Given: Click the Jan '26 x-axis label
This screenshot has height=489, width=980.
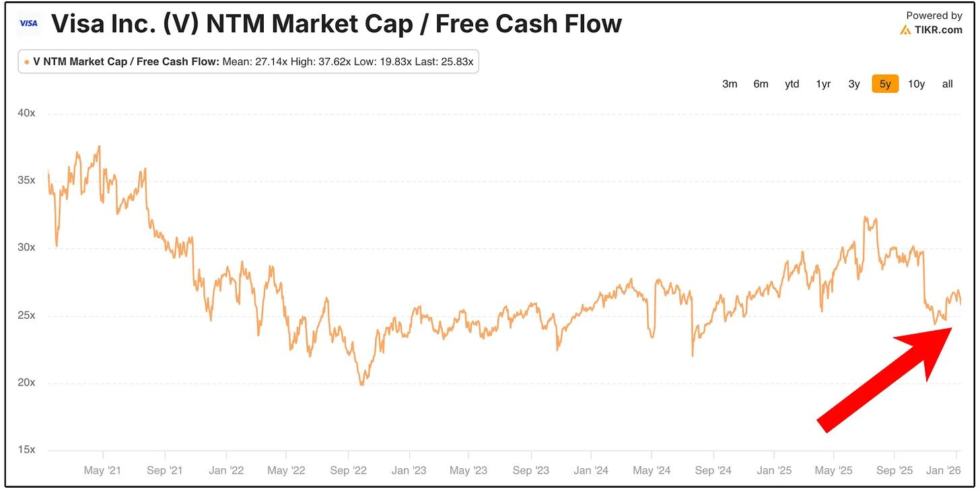Looking at the screenshot, I should (x=944, y=471).
